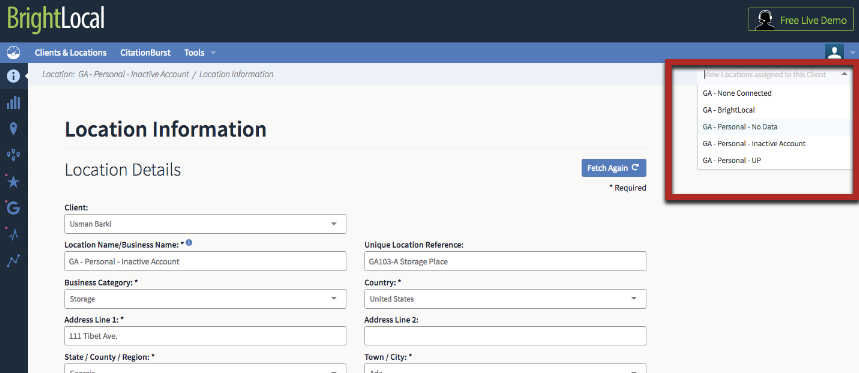
Task: Open the Client dropdown showing Usman Barki
Action: click(x=205, y=224)
